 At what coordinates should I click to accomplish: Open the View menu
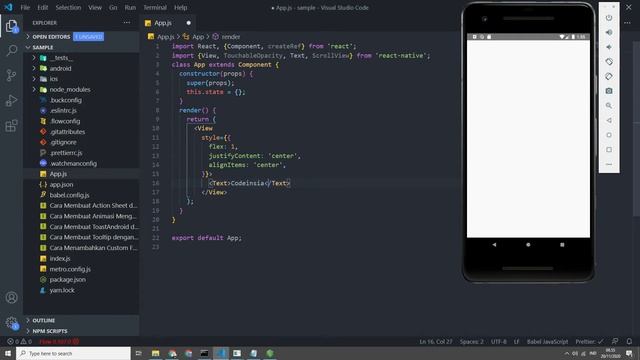(x=95, y=7)
